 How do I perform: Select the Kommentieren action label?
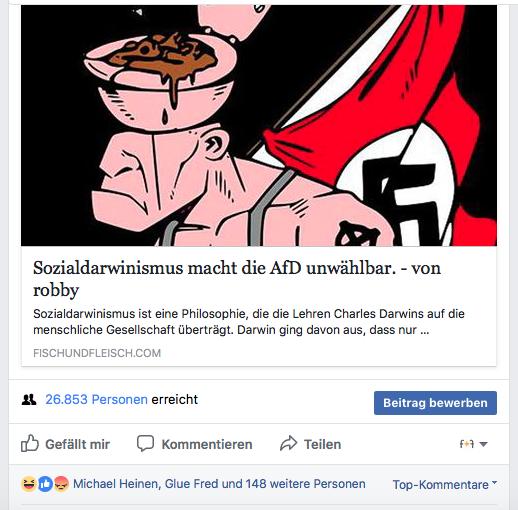[207, 444]
